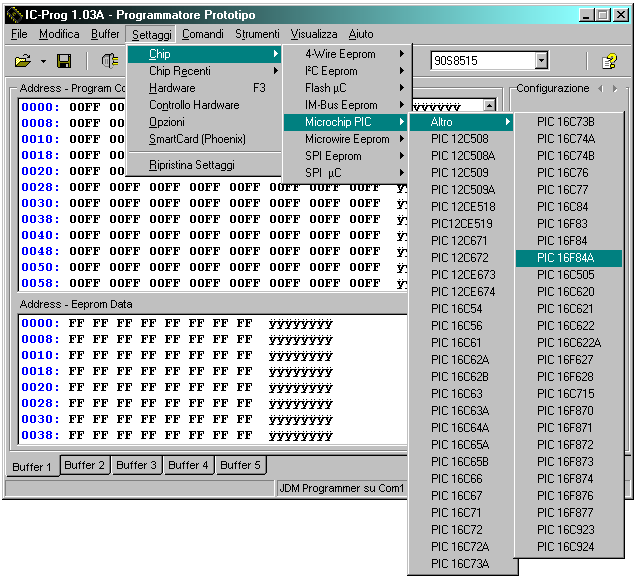Expand the Microwire Eeprom submenu

coord(348,139)
